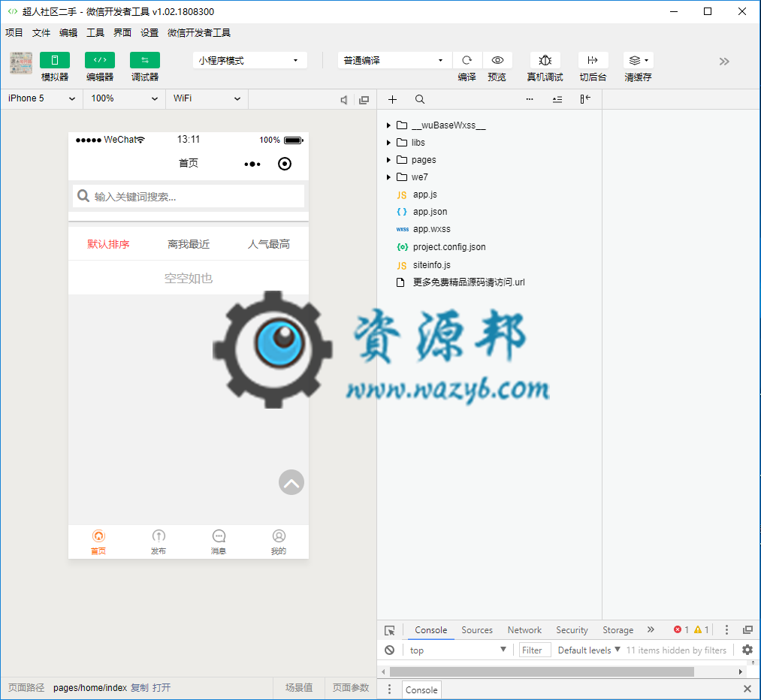Click the hide file tree panel icon
The image size is (761, 700).
pos(585,99)
